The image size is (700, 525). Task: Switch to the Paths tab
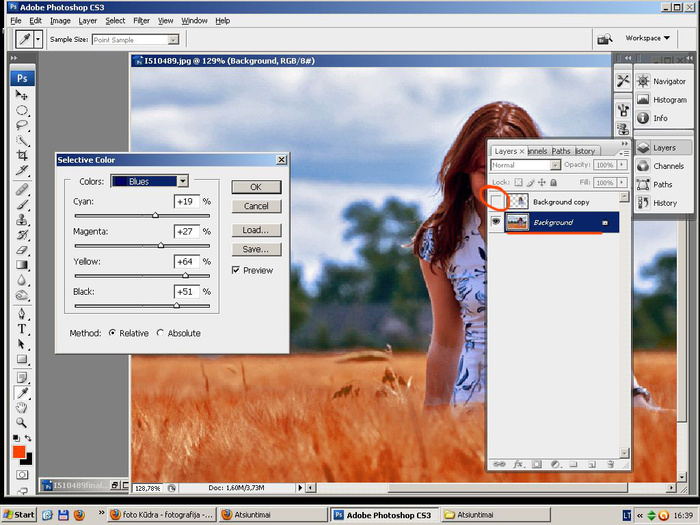[561, 151]
